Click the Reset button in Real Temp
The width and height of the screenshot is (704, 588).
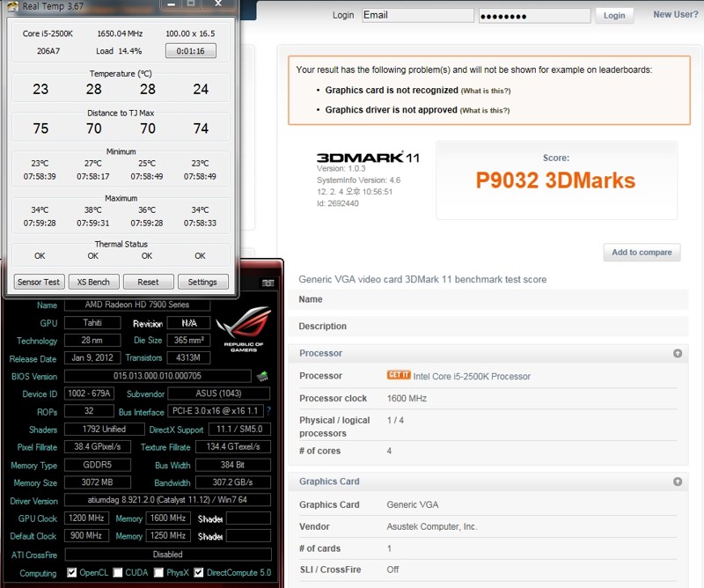[x=149, y=282]
